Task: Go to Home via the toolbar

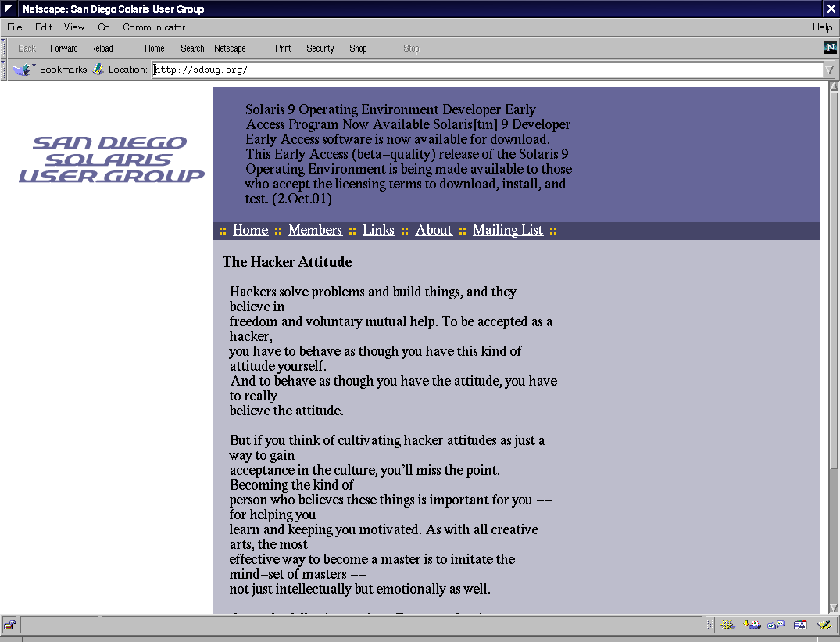Action: tap(154, 48)
